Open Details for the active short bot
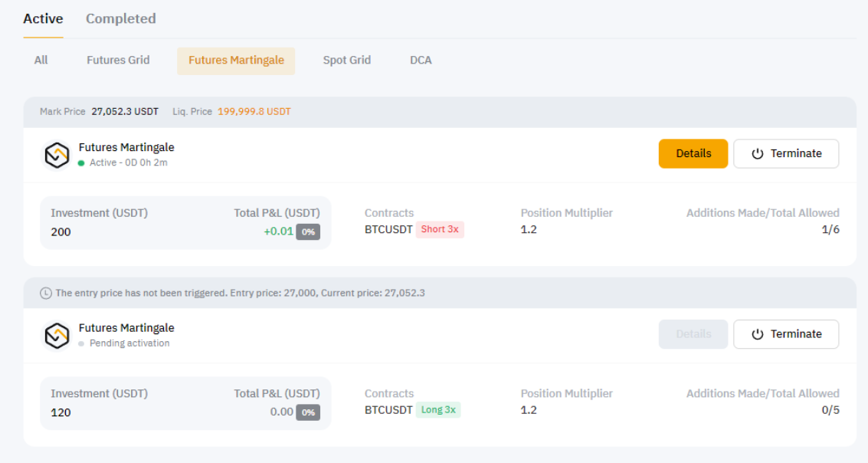This screenshot has width=868, height=463. pos(693,153)
